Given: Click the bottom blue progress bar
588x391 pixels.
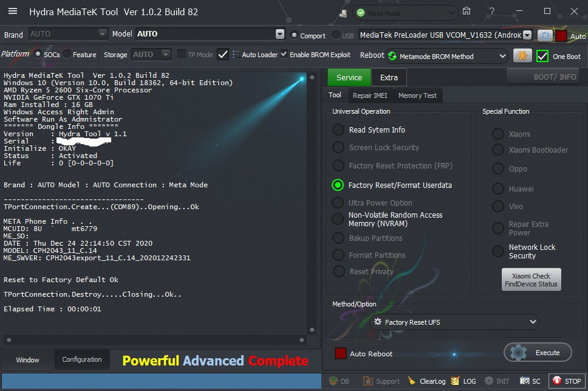Looking at the screenshot, I should 162,381.
